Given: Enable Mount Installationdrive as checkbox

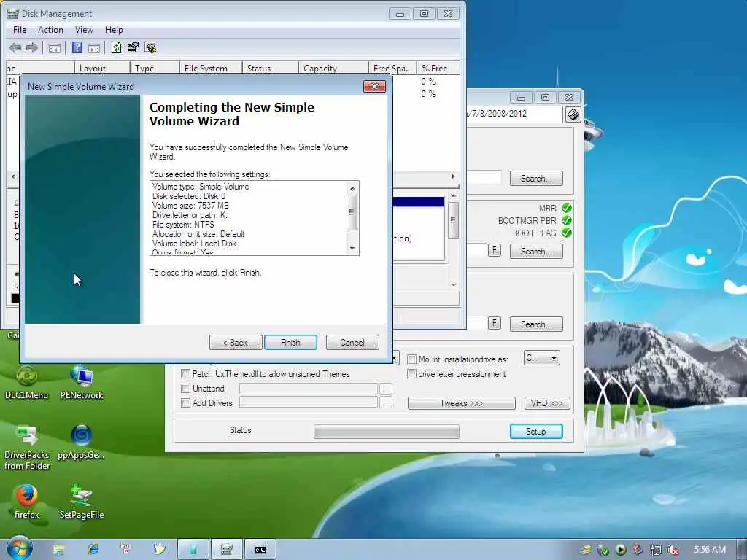Looking at the screenshot, I should tap(412, 359).
